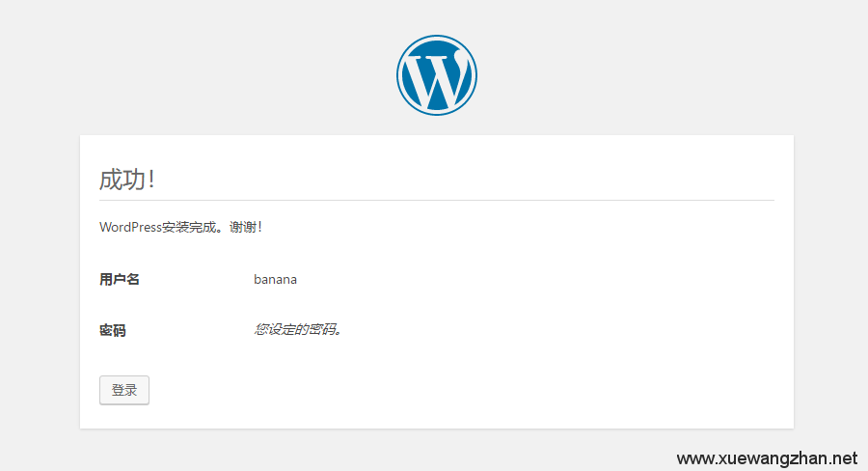
Task: Click the www.xuewangzhan.net watermark text
Action: coord(767,458)
